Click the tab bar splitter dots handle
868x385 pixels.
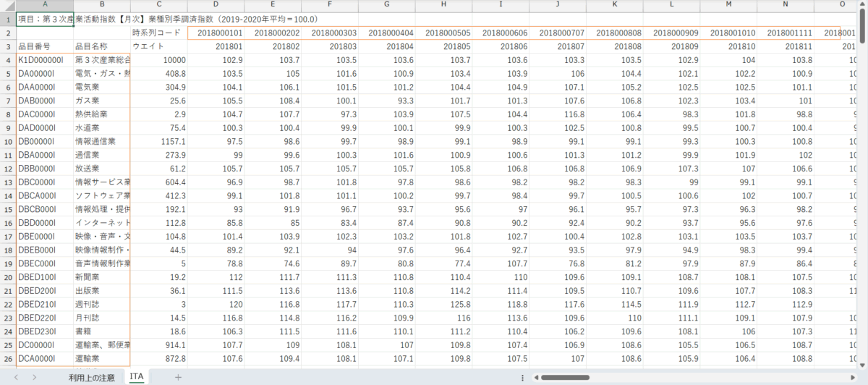point(522,377)
